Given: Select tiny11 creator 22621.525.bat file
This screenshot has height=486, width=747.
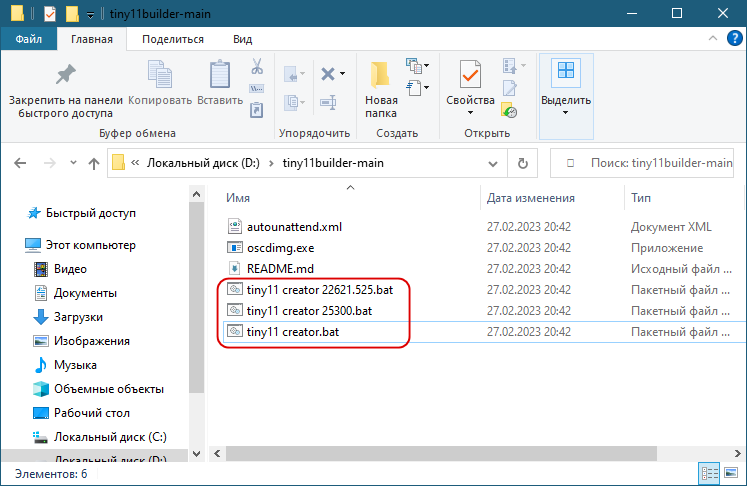Looking at the screenshot, I should (x=320, y=290).
